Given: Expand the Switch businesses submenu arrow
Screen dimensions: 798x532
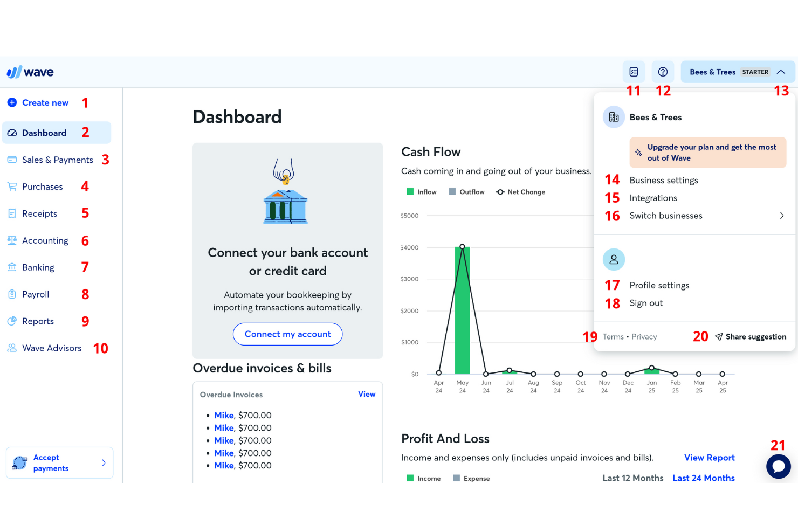Looking at the screenshot, I should [781, 216].
